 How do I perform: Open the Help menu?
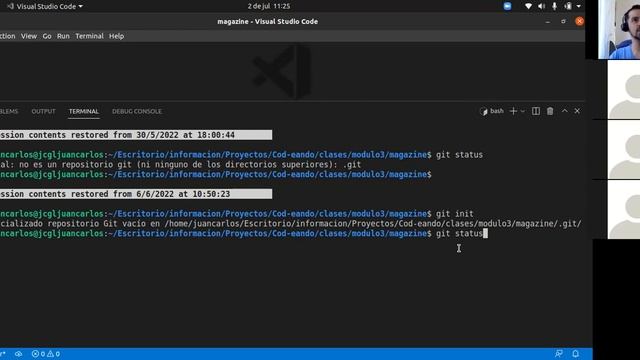coord(116,36)
